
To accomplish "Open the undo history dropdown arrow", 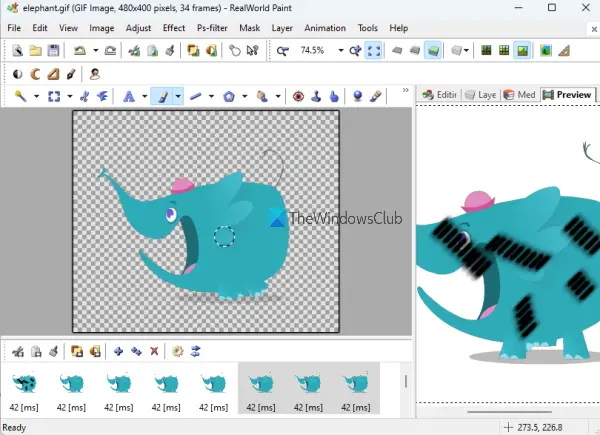I will pos(96,51).
